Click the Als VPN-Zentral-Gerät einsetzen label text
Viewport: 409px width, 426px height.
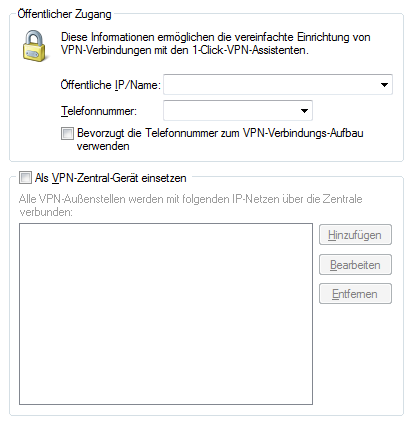tap(110, 178)
